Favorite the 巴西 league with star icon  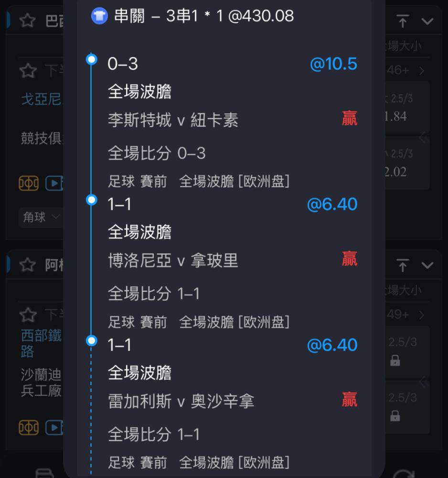coord(27,21)
